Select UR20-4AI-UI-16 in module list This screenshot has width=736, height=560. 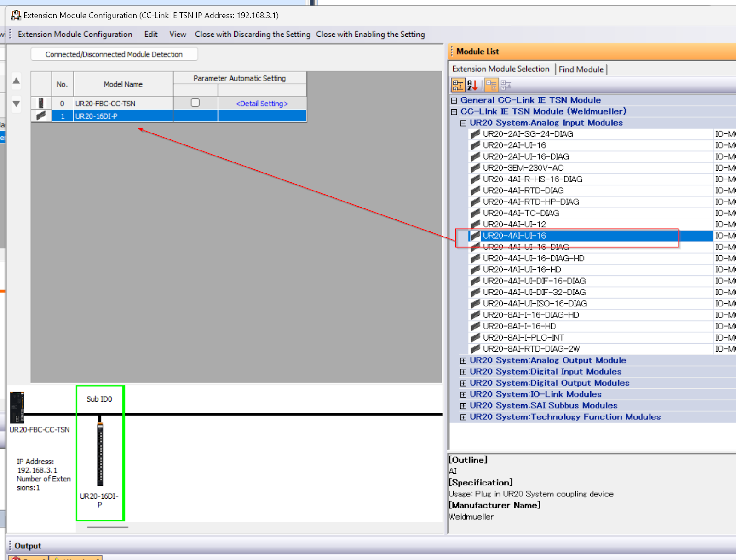tap(591, 236)
